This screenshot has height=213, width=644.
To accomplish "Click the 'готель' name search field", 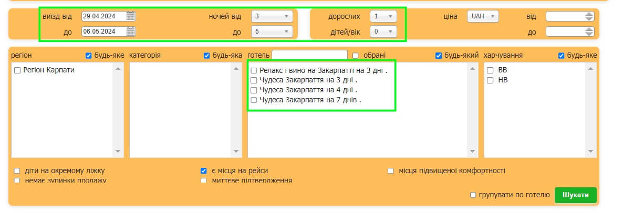I will point(309,55).
